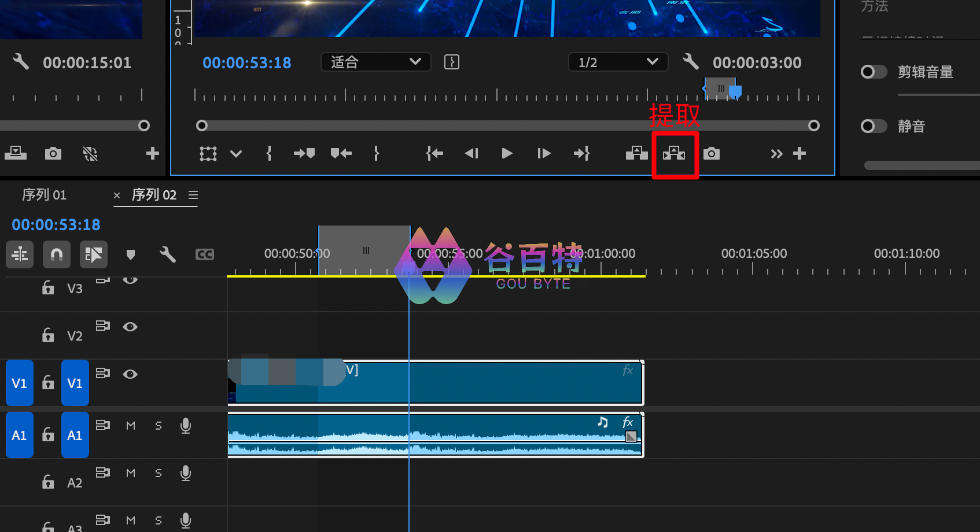Switch to the 序列 01 tab

45,195
